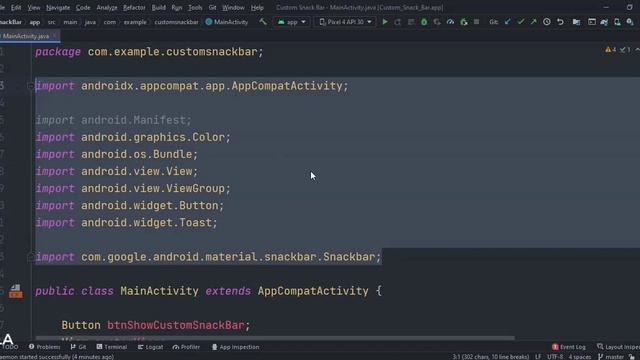Open the Code menu
This screenshot has width=640, height=360.
pyautogui.click(x=83, y=7)
